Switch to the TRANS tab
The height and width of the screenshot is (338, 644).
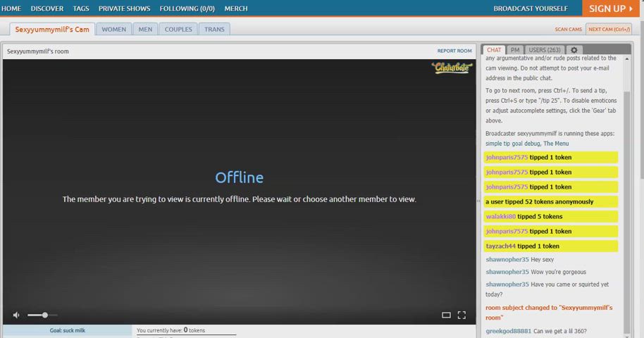[214, 29]
